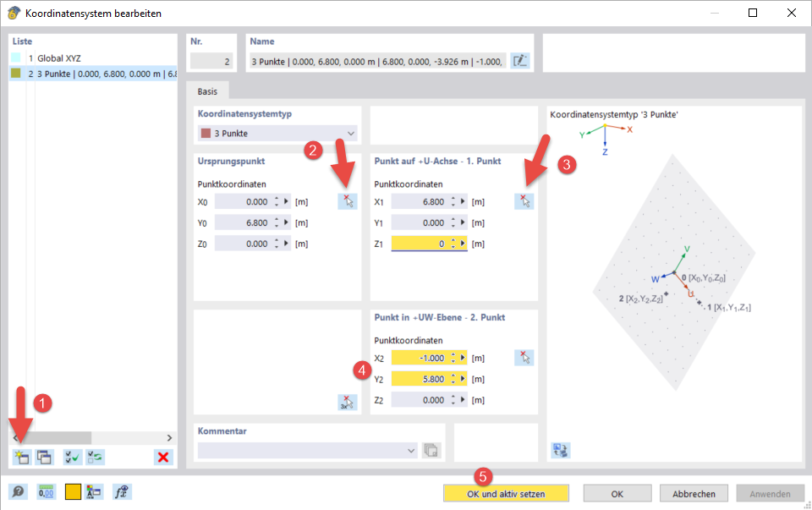Open X2 value arrow menu

[463, 358]
